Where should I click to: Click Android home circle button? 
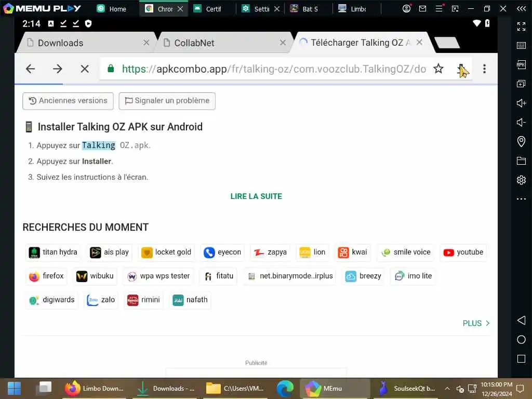tap(521, 340)
